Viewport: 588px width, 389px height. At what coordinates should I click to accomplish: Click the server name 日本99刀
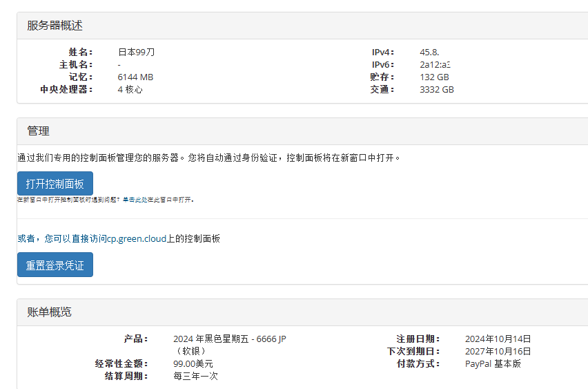136,52
